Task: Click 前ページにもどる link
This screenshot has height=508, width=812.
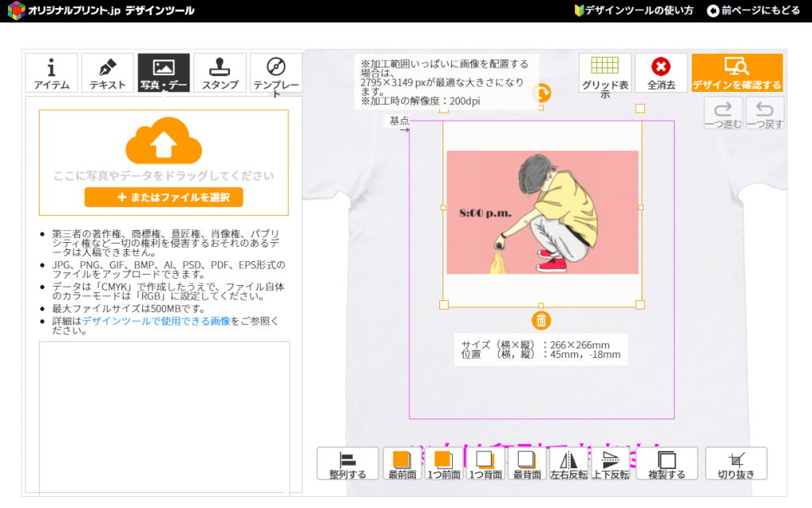Action: 753,10
